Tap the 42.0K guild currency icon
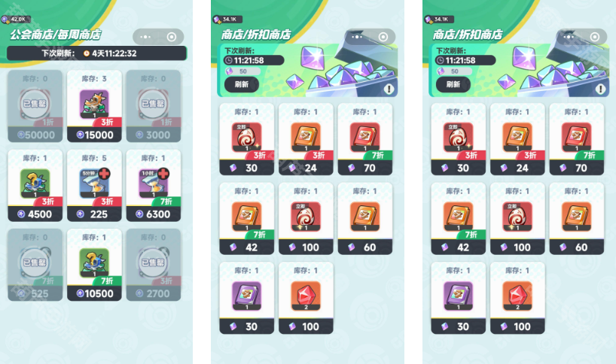The width and height of the screenshot is (616, 364). (x=5, y=20)
